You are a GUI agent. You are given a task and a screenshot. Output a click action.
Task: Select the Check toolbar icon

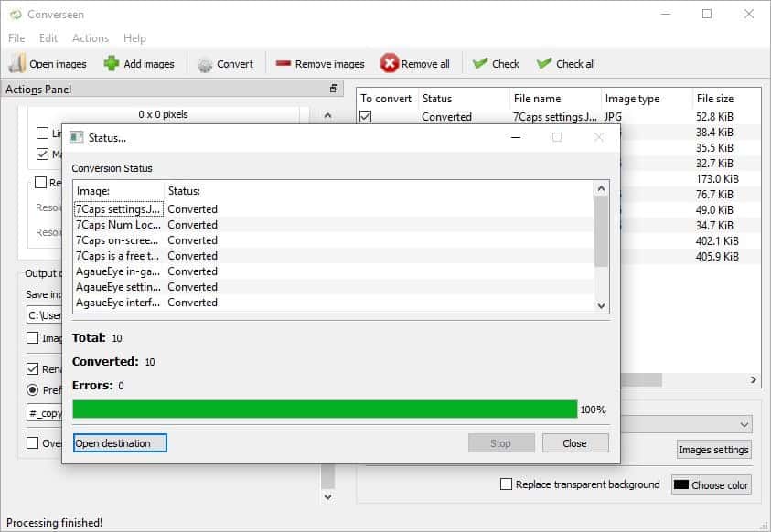[480, 63]
